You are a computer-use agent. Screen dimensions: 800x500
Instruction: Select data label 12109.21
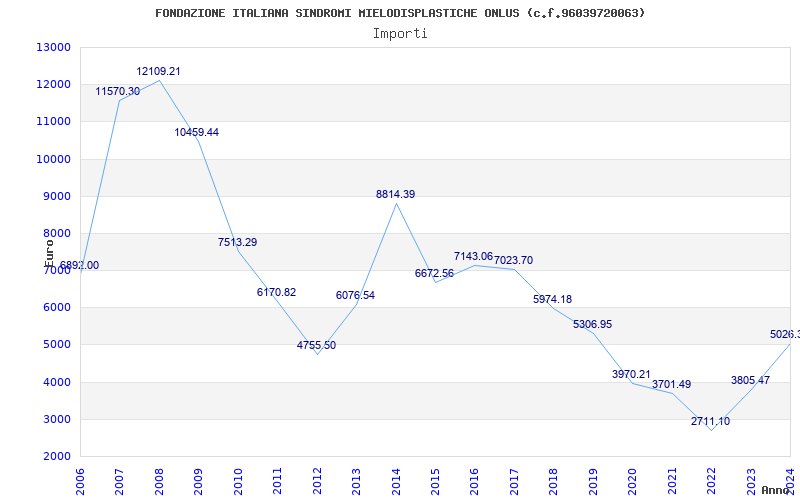158,71
